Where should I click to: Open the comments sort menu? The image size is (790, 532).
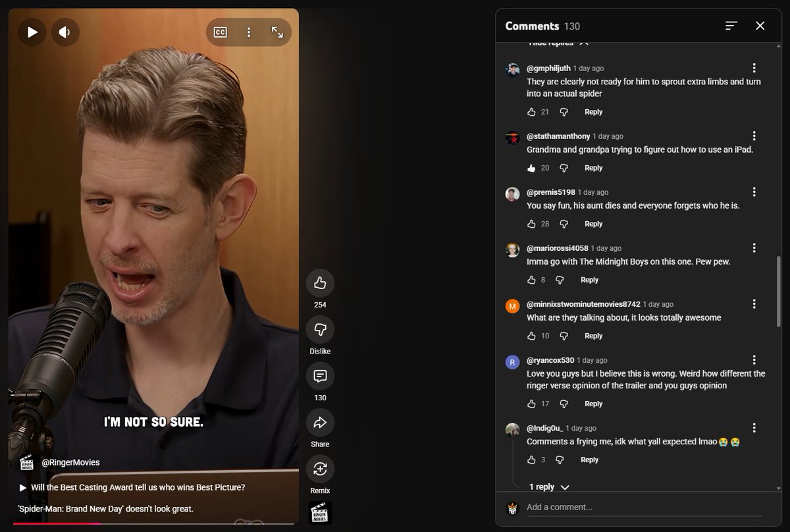(731, 26)
